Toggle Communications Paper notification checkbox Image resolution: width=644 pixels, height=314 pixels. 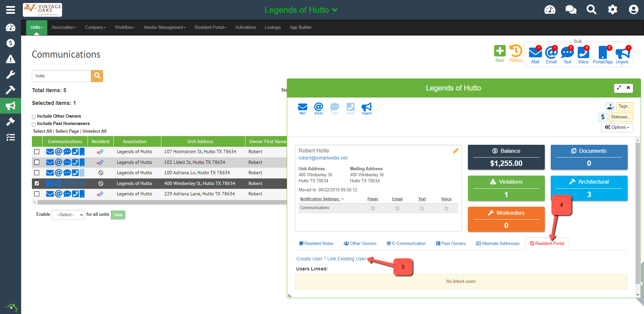click(373, 208)
